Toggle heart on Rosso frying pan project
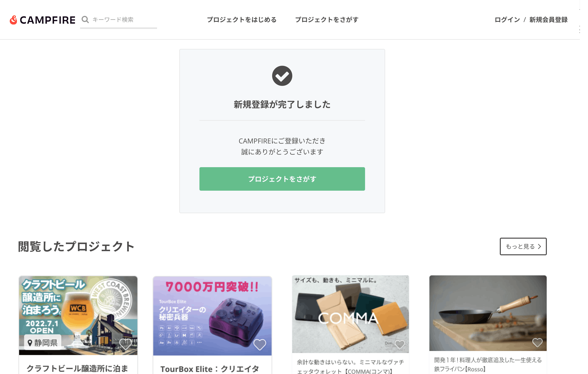 click(x=537, y=342)
